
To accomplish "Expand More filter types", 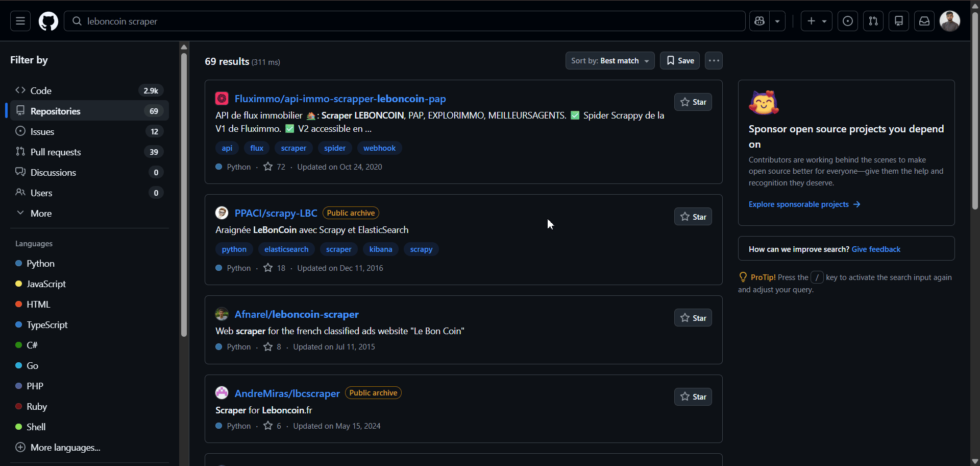I will (89, 213).
